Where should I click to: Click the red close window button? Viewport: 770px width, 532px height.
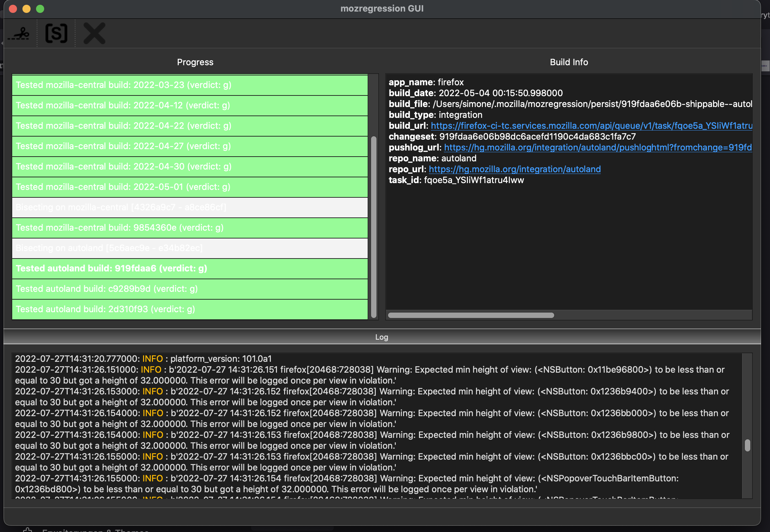[13, 9]
